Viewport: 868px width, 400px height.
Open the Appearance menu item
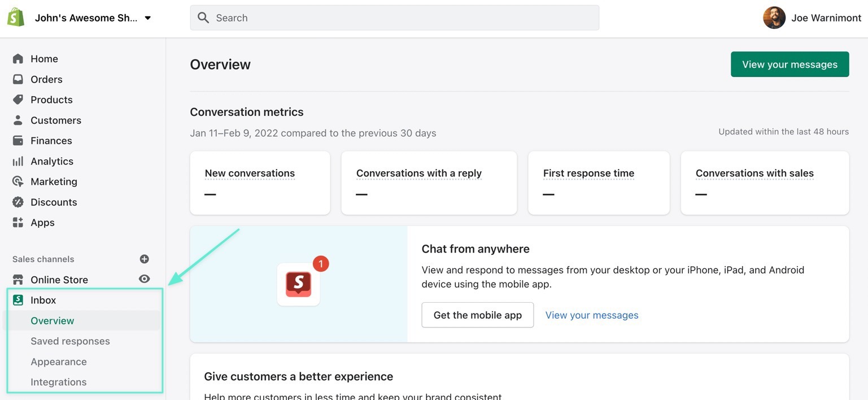tap(59, 362)
